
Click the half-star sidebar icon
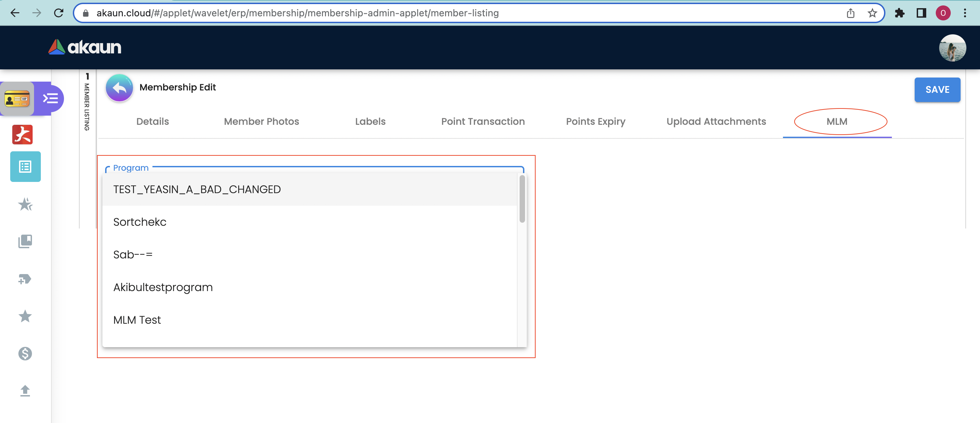25,204
